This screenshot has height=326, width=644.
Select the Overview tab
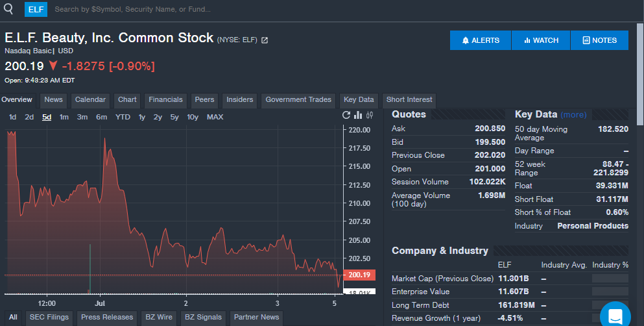point(17,100)
